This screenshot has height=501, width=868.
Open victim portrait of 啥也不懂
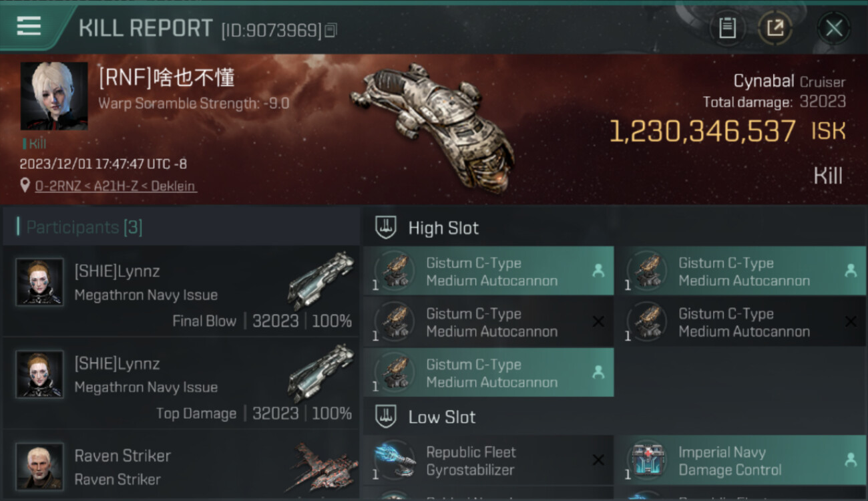tap(54, 96)
